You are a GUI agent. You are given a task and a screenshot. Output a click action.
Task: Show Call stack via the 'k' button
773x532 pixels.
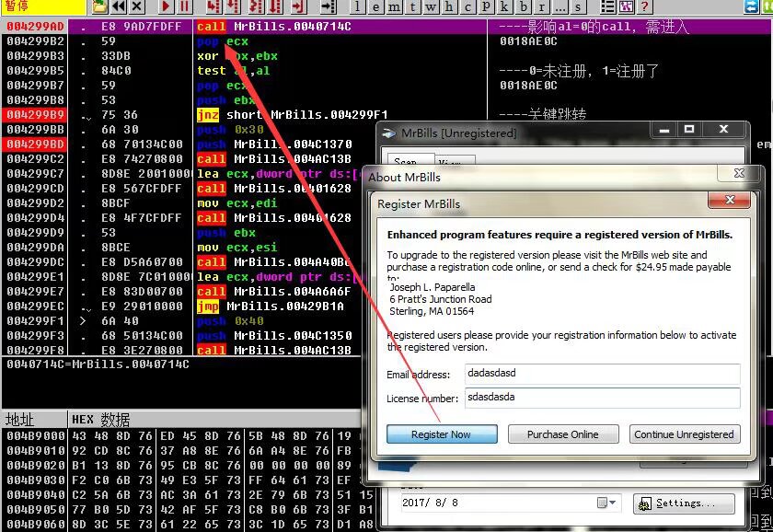(x=504, y=6)
